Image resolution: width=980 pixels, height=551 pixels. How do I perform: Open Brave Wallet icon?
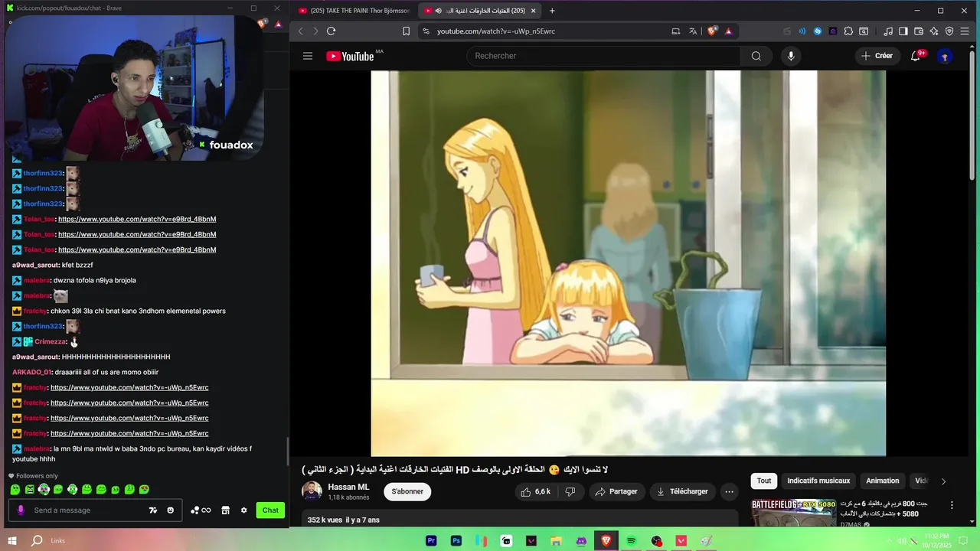(919, 31)
